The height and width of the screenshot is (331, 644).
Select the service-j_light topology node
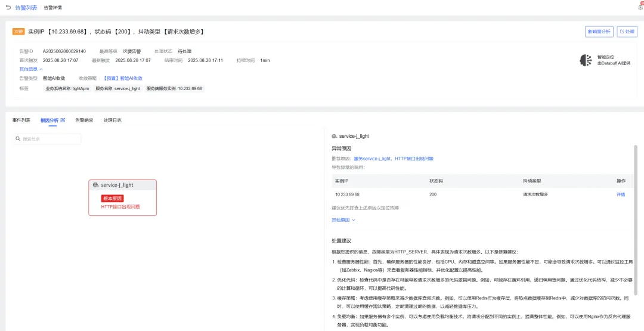coord(122,197)
